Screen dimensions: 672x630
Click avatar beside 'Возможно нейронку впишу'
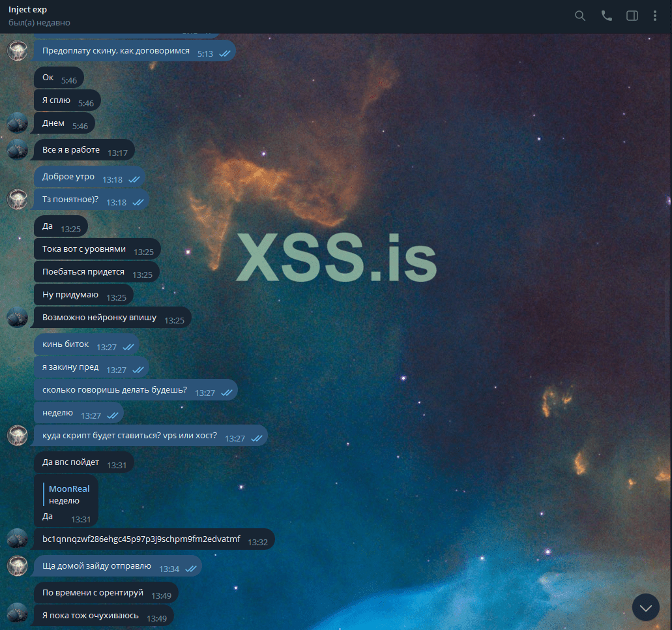[x=18, y=318]
